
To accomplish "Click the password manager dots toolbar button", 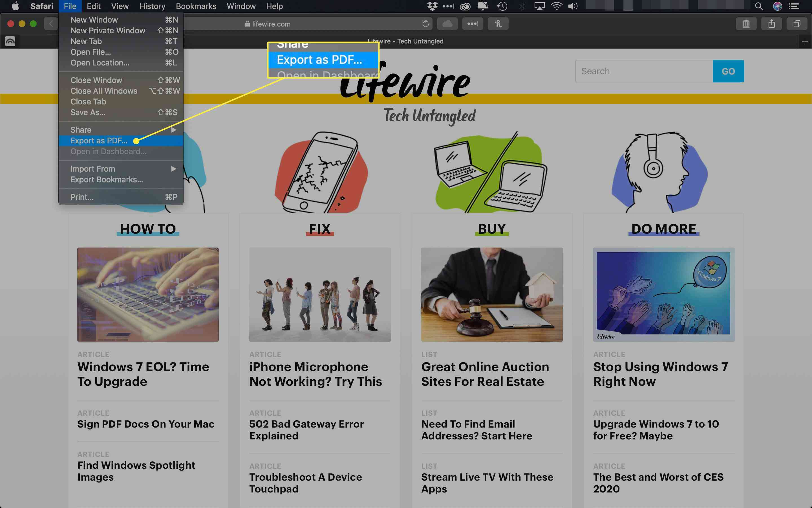I will click(x=473, y=24).
